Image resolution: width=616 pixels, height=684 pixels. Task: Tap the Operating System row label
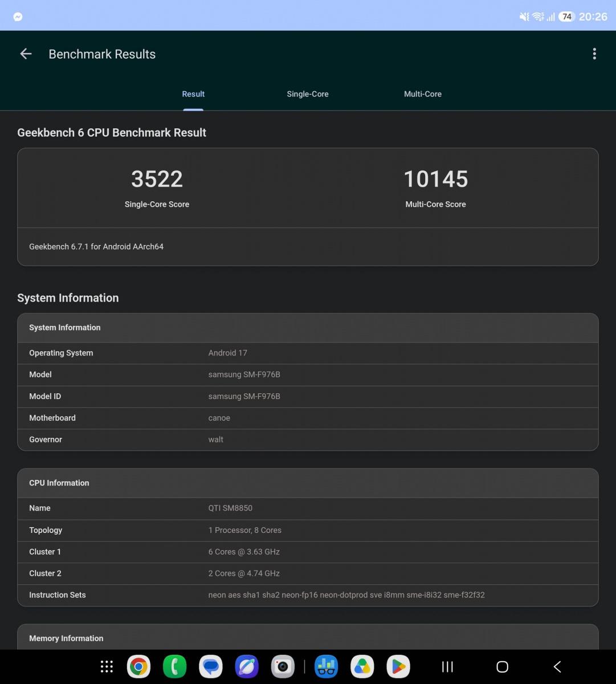point(61,353)
